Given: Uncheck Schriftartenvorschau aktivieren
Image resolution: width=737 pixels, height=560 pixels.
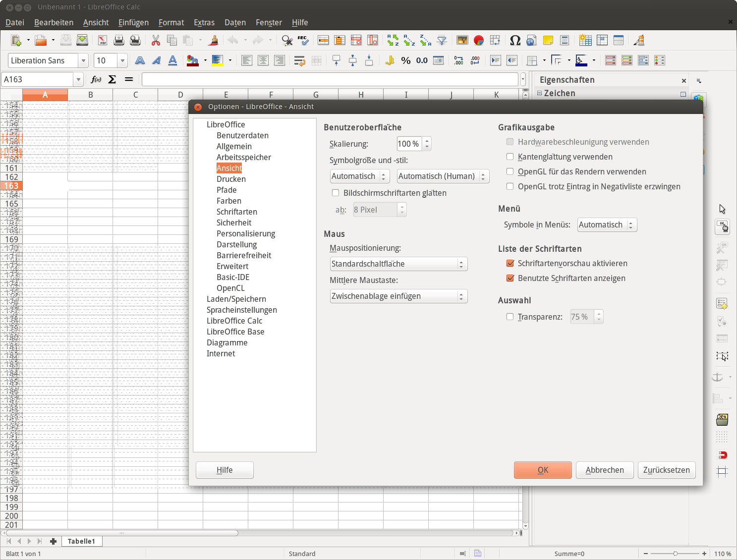Looking at the screenshot, I should 510,263.
